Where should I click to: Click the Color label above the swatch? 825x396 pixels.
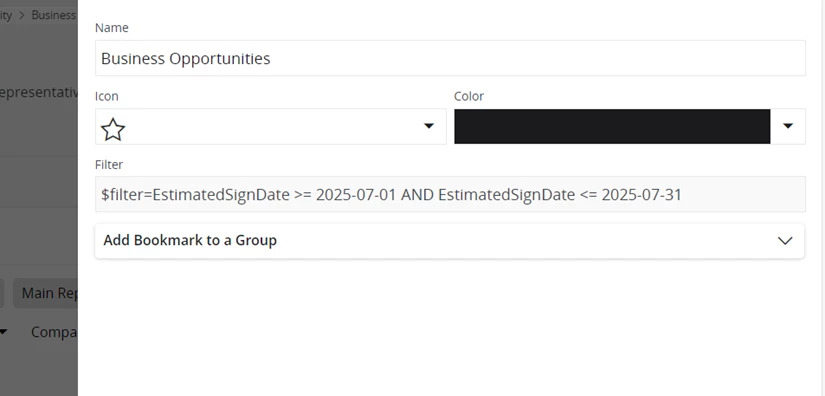pos(469,96)
